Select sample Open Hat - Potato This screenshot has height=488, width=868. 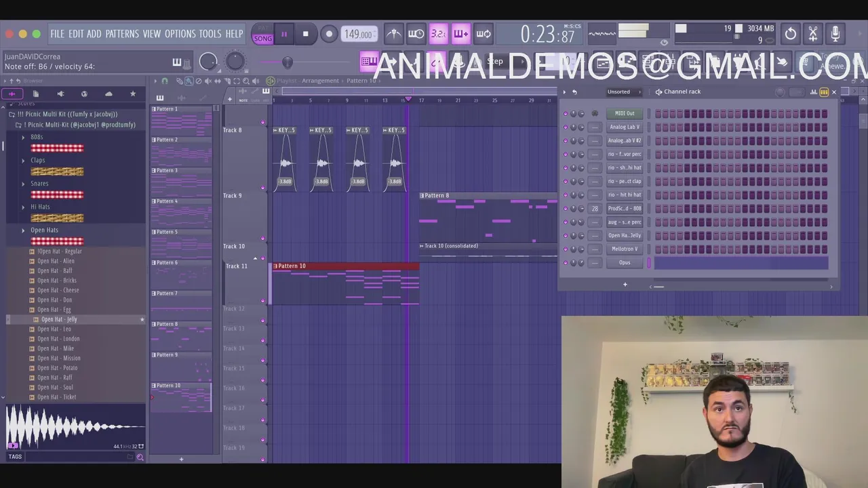coord(58,368)
